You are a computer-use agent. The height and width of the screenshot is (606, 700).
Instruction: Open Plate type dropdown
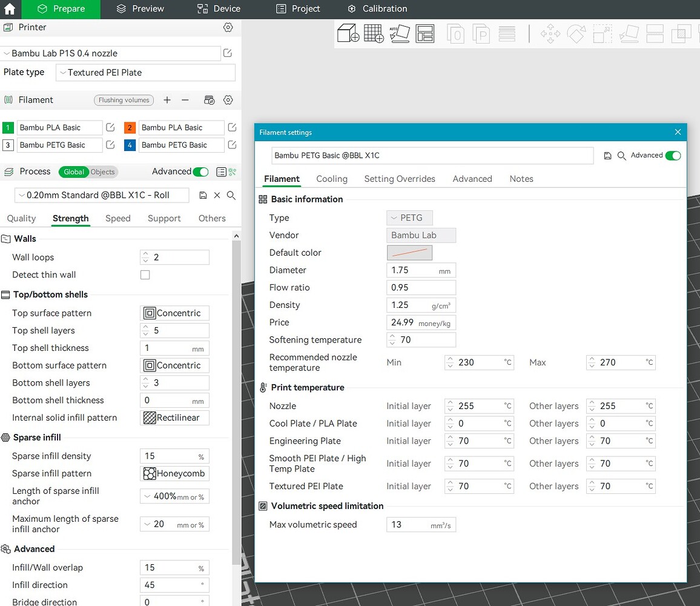[x=145, y=72]
